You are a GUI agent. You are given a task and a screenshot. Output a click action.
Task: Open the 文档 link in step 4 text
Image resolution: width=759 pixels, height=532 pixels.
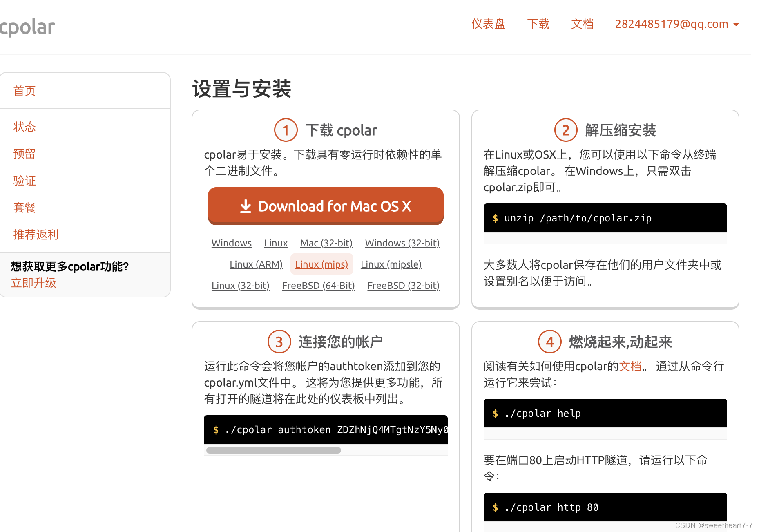(630, 366)
